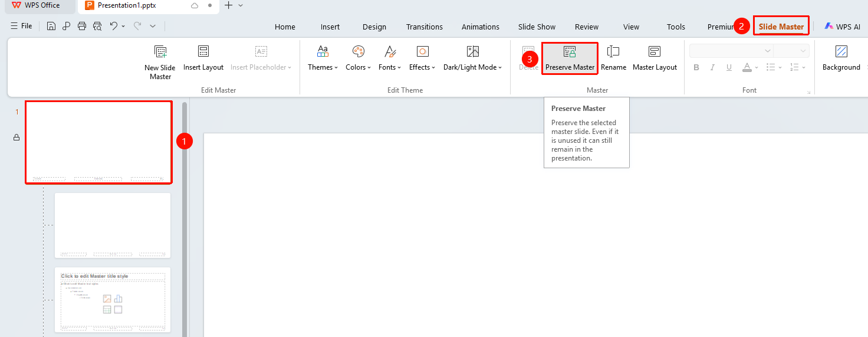Open the Dark/Light Mode dropdown
The image size is (868, 337).
coord(473,58)
